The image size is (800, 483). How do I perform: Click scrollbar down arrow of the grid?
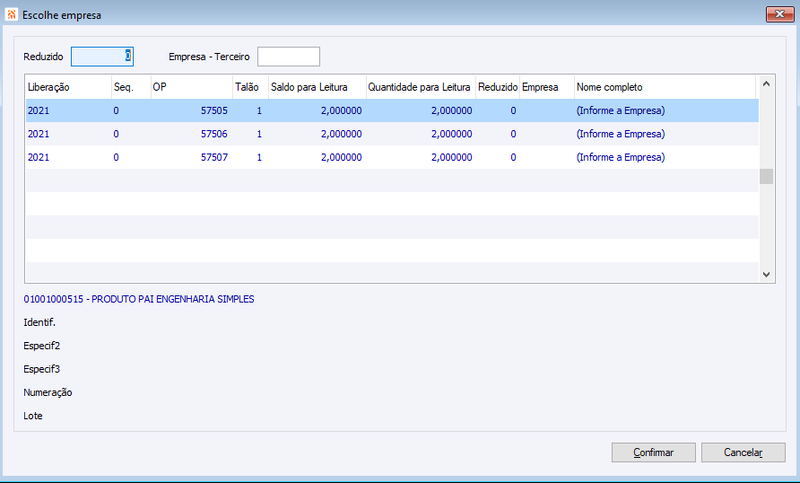click(766, 274)
